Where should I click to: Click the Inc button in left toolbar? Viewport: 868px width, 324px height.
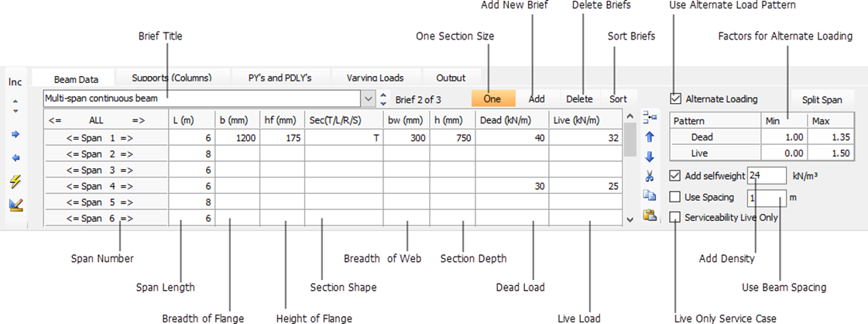click(x=15, y=82)
